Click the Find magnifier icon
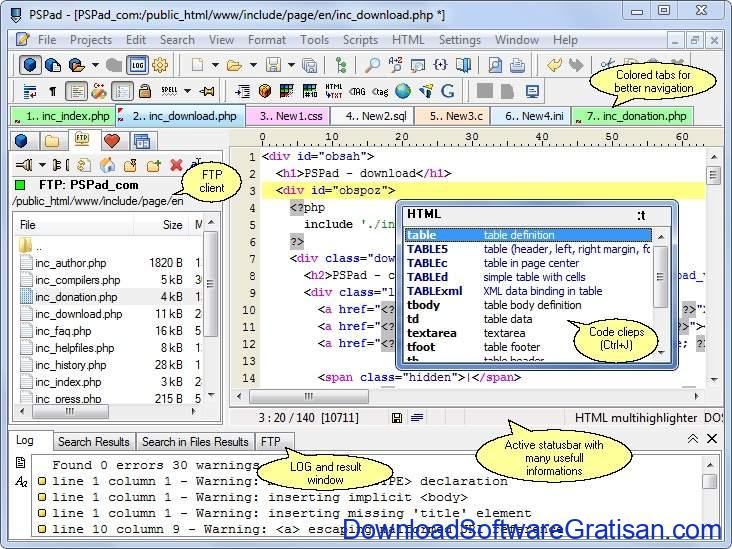This screenshot has height=549, width=732. pos(372,65)
